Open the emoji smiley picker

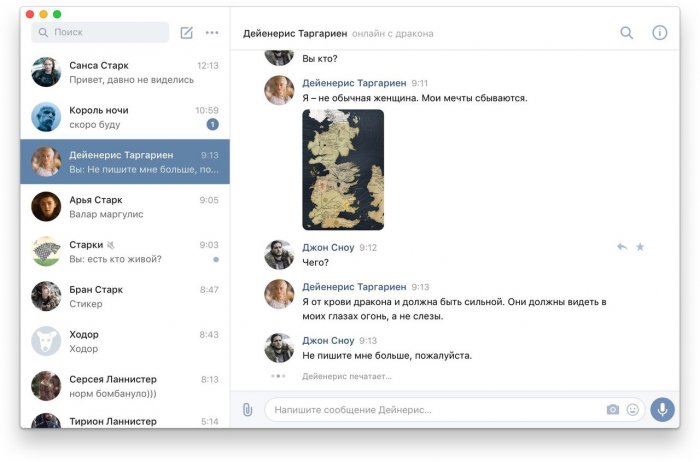click(633, 409)
